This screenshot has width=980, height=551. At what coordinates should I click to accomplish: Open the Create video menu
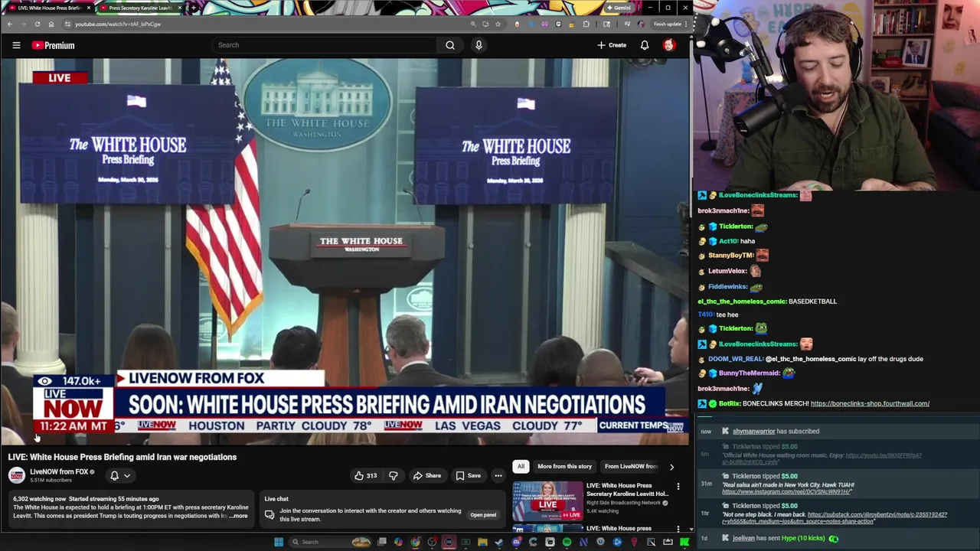tap(612, 45)
